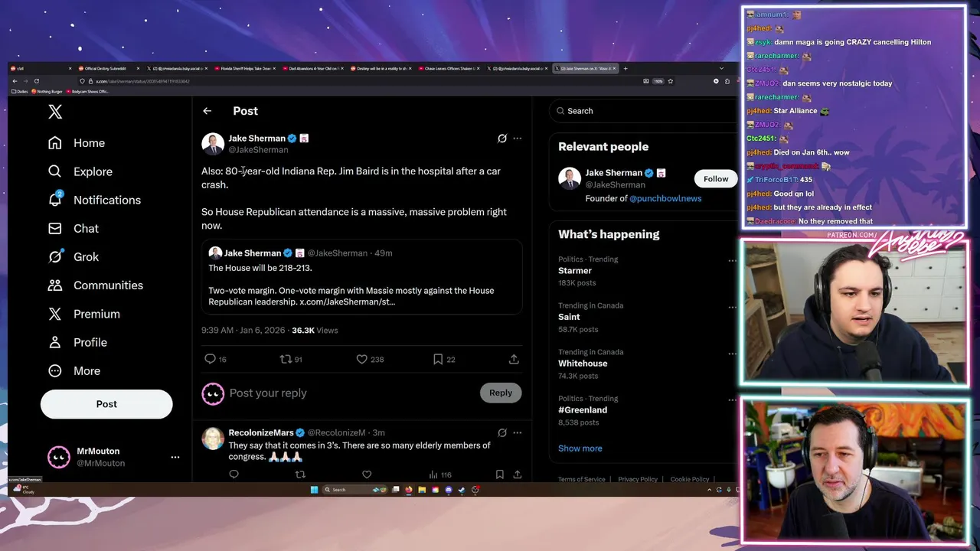The width and height of the screenshot is (980, 551).
Task: Click the gray Reply button
Action: tap(501, 393)
